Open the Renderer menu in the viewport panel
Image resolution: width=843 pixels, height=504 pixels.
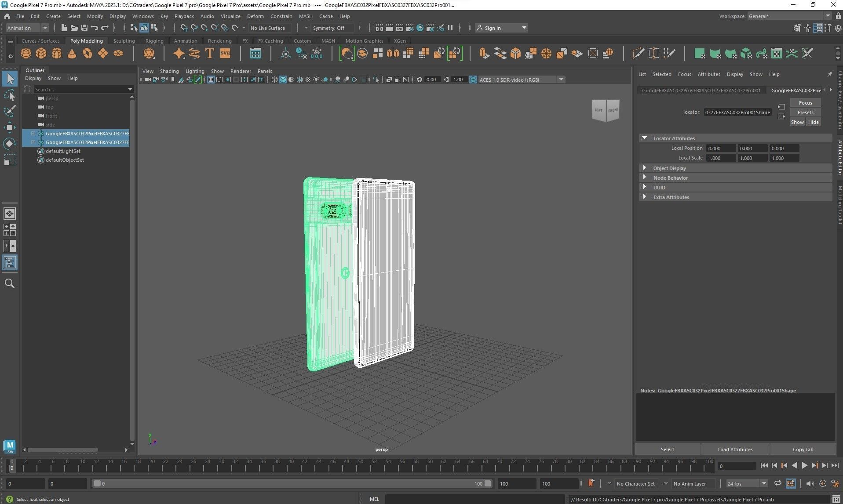[241, 71]
